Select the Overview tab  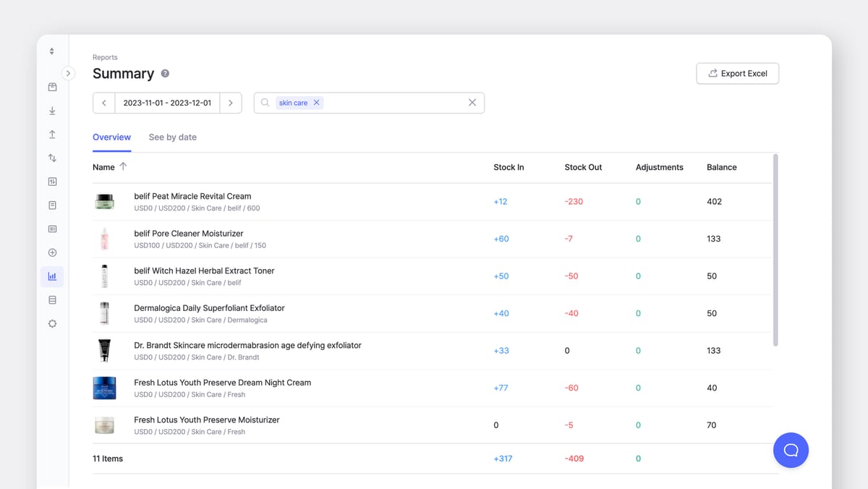point(111,137)
